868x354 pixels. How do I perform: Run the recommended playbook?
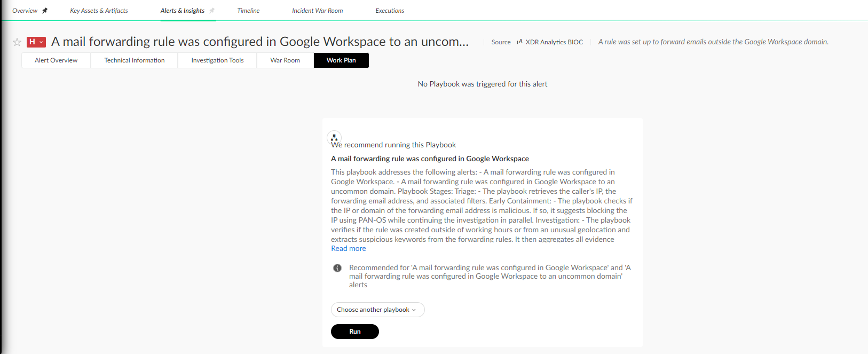coord(355,332)
